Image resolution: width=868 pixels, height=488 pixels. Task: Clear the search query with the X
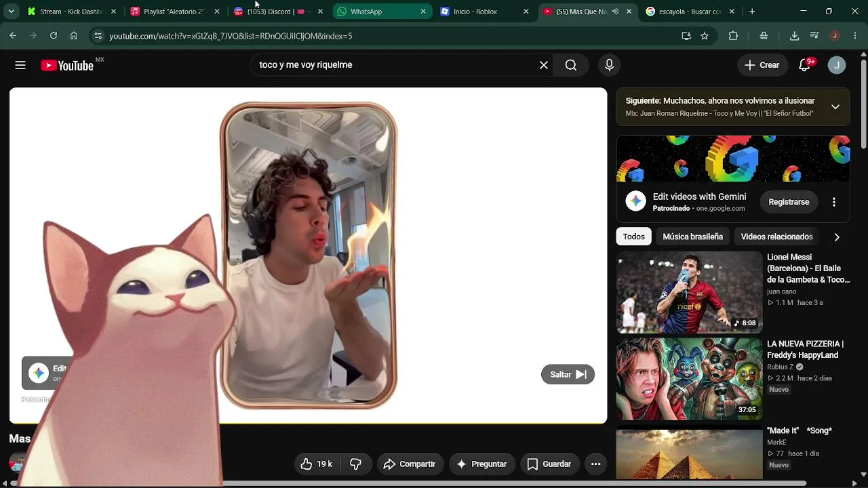543,65
